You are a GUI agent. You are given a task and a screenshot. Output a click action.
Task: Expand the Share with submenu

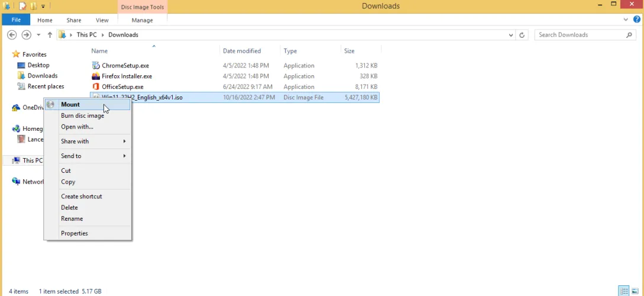click(x=93, y=141)
